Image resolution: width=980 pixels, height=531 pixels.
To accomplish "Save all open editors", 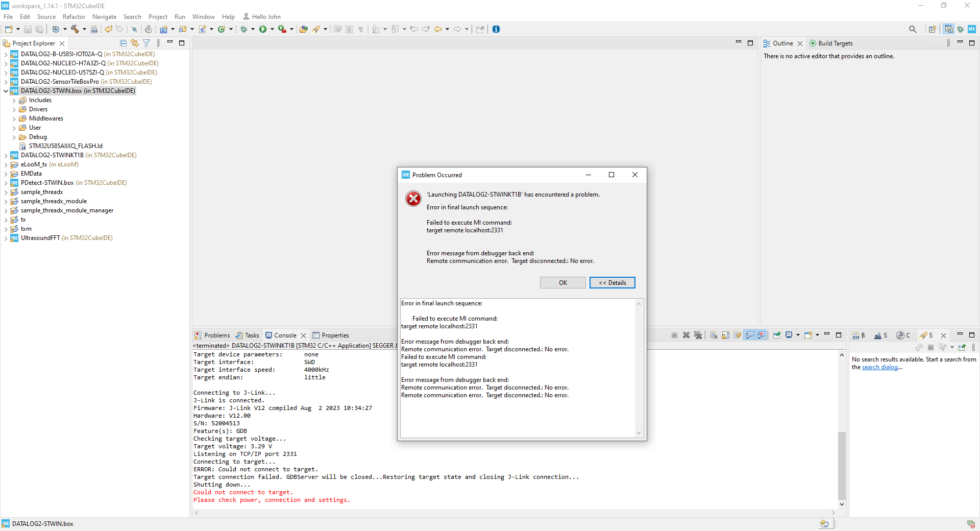I will coord(40,29).
